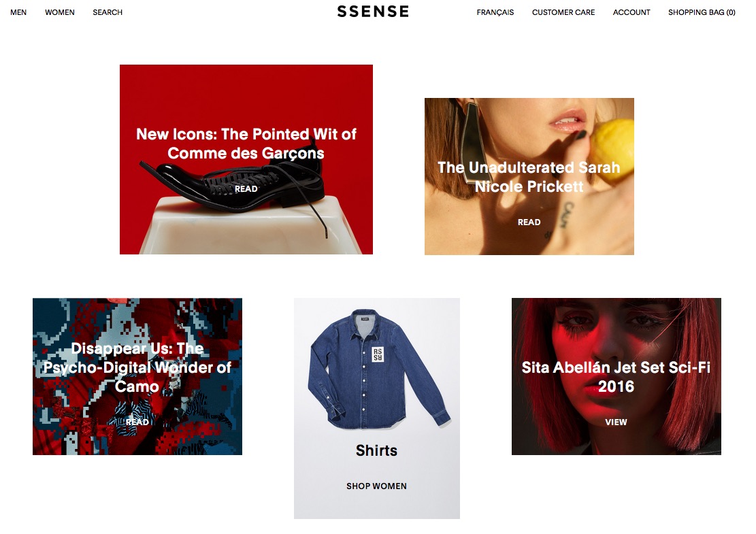The width and height of the screenshot is (756, 534).
Task: Open Comme des Garçons article title
Action: click(246, 144)
